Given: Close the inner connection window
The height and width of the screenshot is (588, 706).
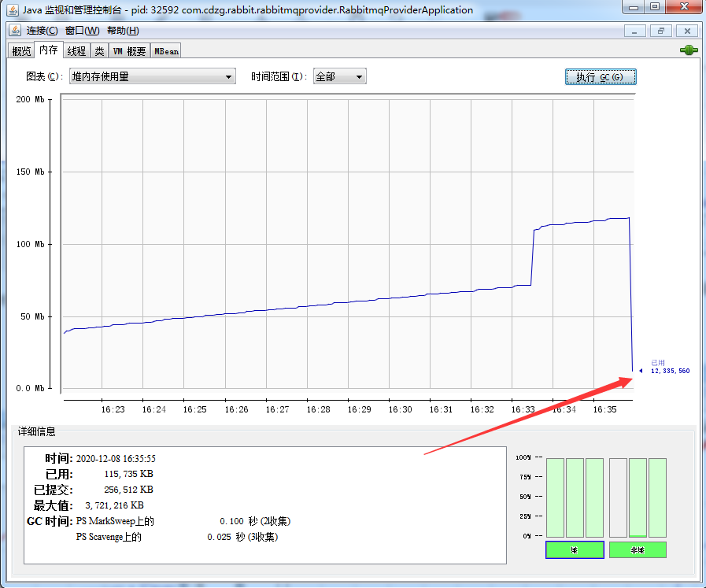Looking at the screenshot, I should pos(687,31).
